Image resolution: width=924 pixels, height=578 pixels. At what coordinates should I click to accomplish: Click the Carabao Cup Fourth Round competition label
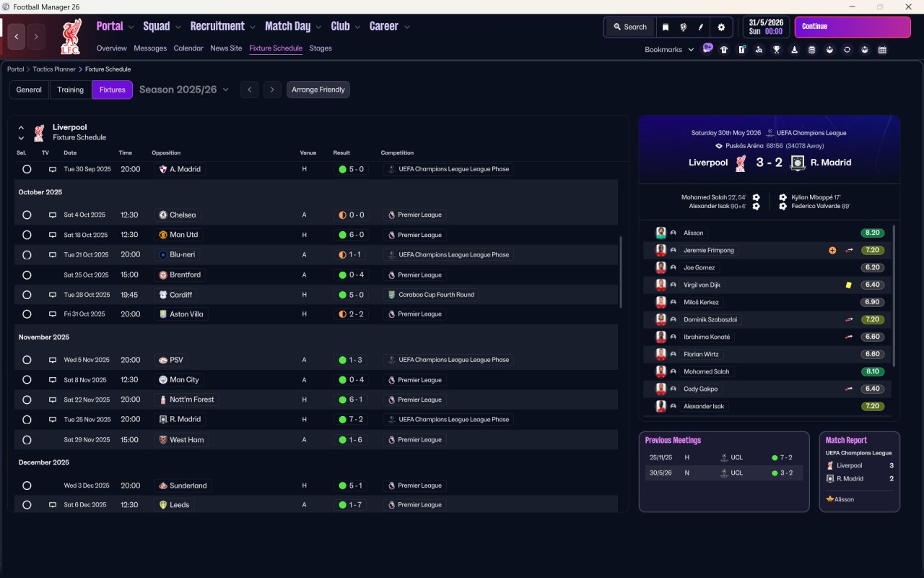pyautogui.click(x=432, y=295)
